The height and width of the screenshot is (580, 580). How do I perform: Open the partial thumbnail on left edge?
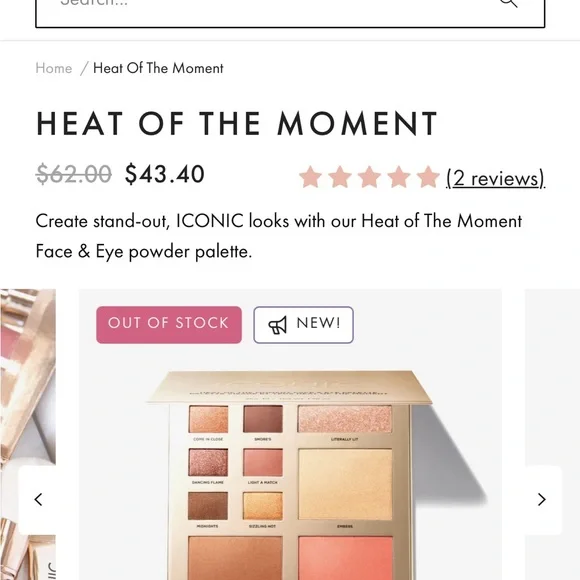[28, 377]
